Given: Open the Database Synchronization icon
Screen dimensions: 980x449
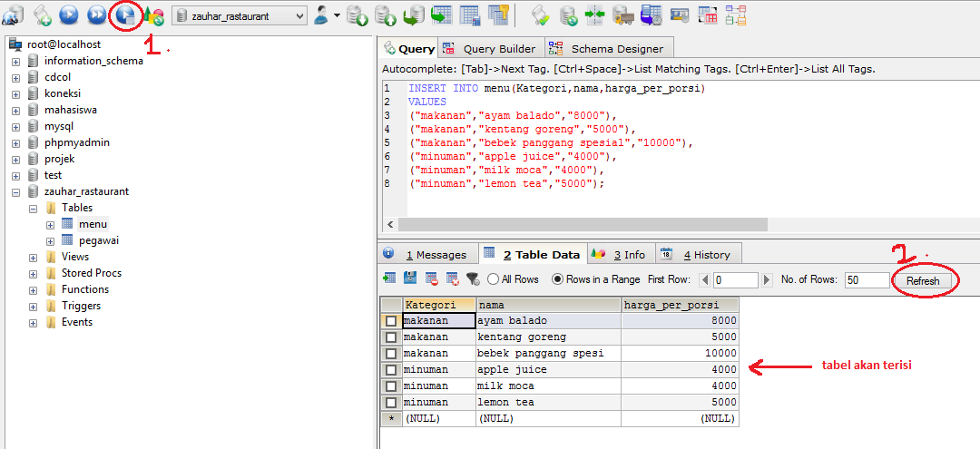Looking at the screenshot, I should coord(568,15).
